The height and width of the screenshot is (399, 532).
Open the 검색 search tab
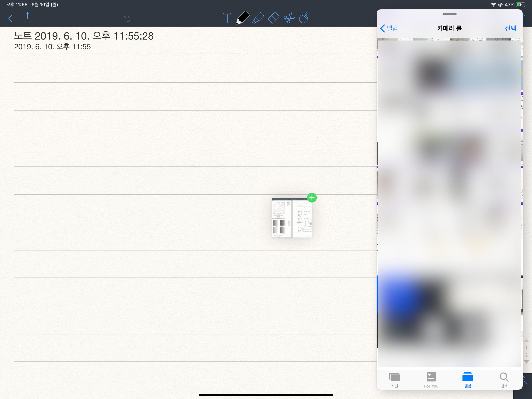pyautogui.click(x=504, y=380)
